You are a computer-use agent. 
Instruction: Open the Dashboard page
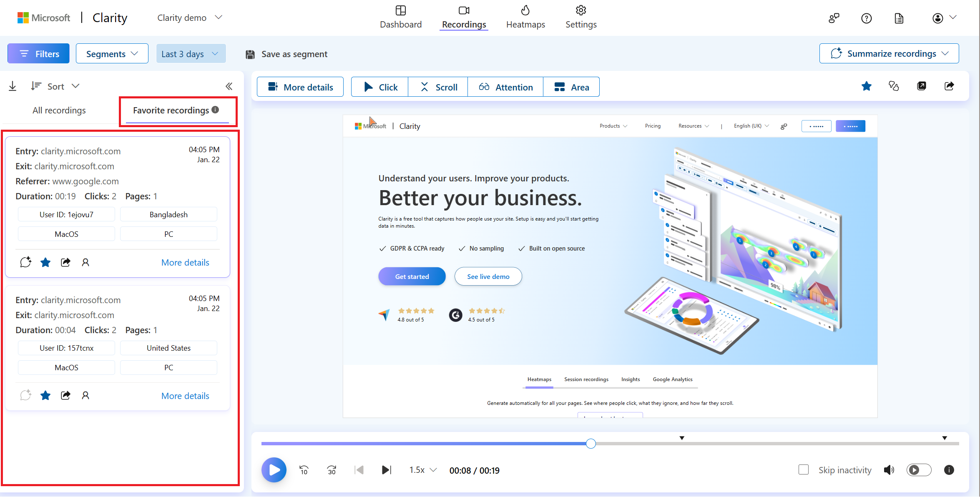tap(400, 17)
